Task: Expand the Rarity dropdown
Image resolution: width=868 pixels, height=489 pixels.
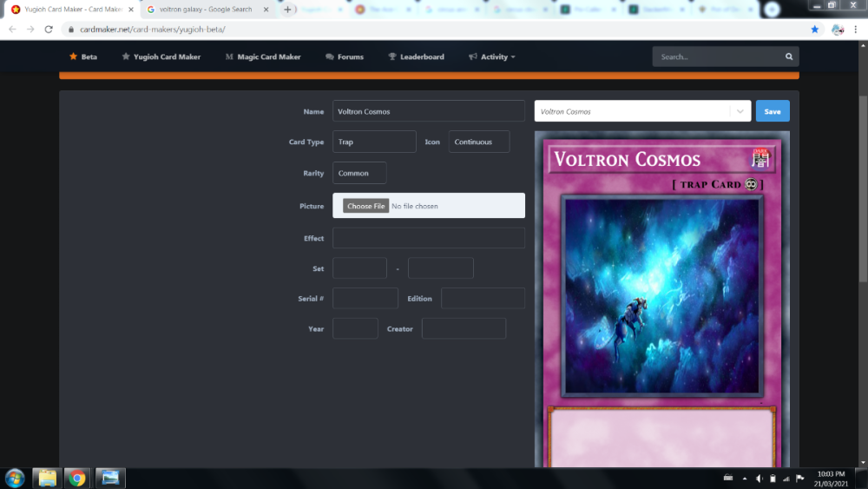Action: [359, 173]
